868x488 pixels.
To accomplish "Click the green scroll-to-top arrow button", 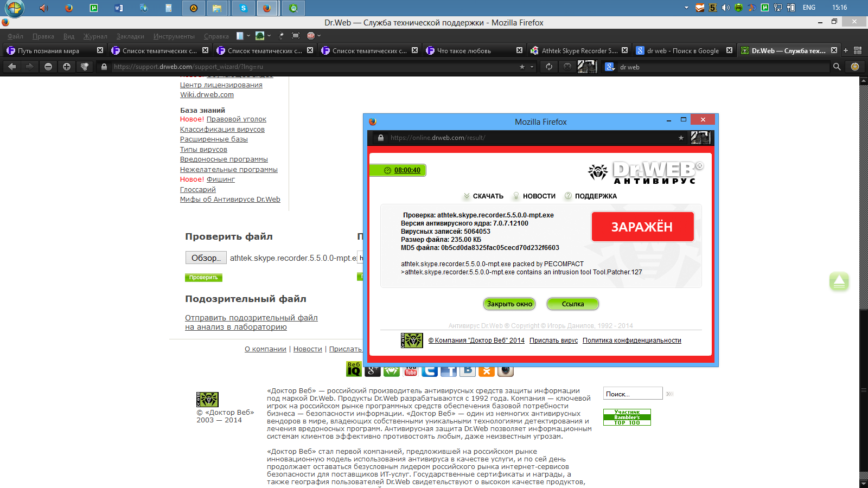I will coord(839,281).
